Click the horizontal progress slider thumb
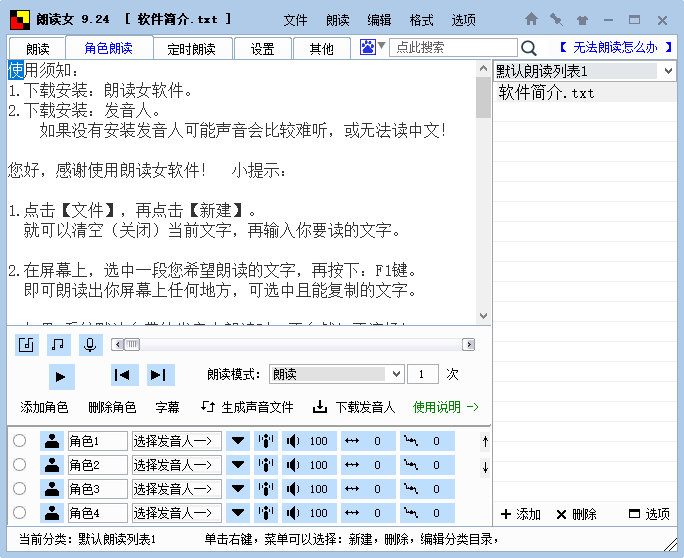The width and height of the screenshot is (684, 558). tap(132, 345)
